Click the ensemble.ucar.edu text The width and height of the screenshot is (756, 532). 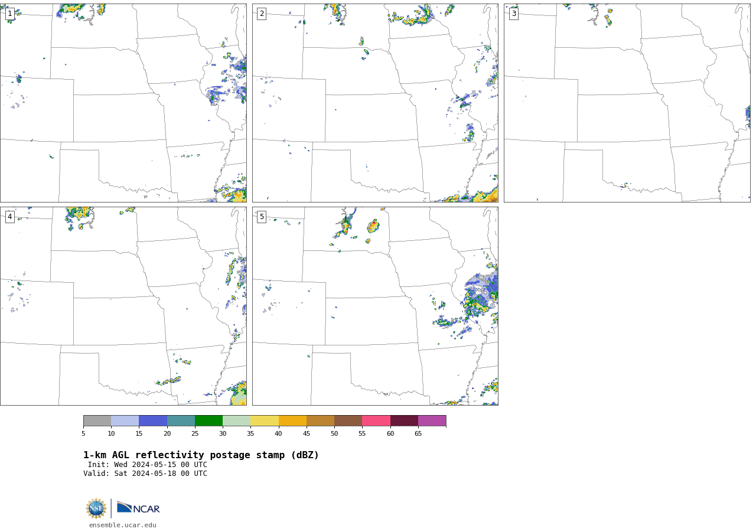coord(123,525)
